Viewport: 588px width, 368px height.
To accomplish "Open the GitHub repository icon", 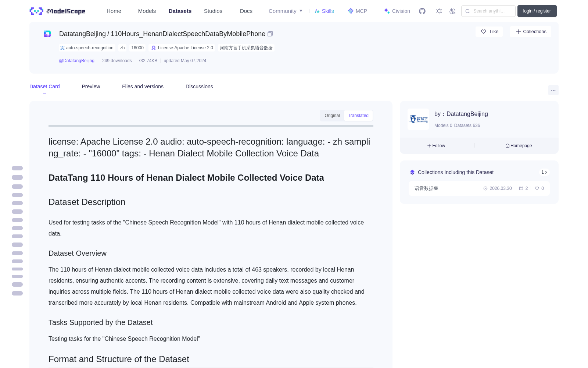I will (422, 11).
